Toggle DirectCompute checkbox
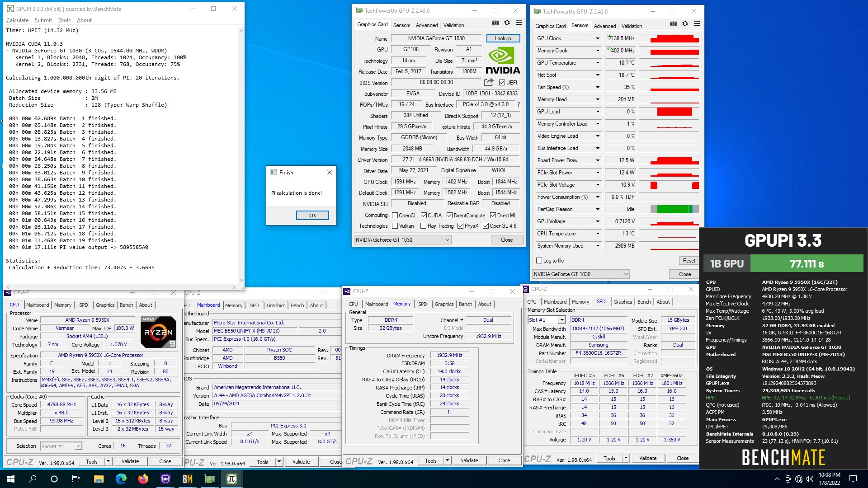 tap(449, 216)
